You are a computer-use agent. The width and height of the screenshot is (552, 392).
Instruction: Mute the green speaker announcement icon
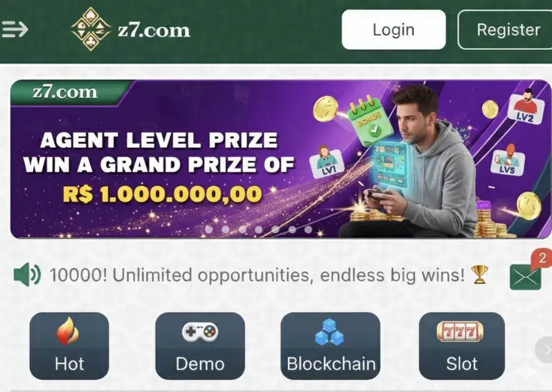(x=27, y=275)
